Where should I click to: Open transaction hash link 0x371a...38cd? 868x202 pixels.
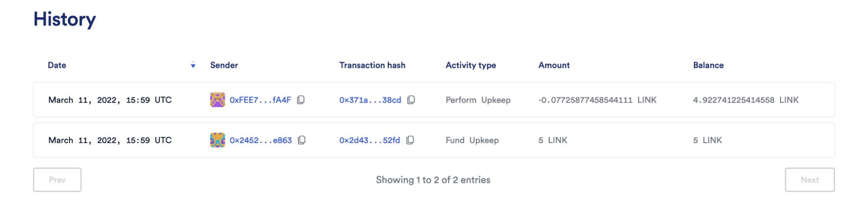pyautogui.click(x=370, y=100)
